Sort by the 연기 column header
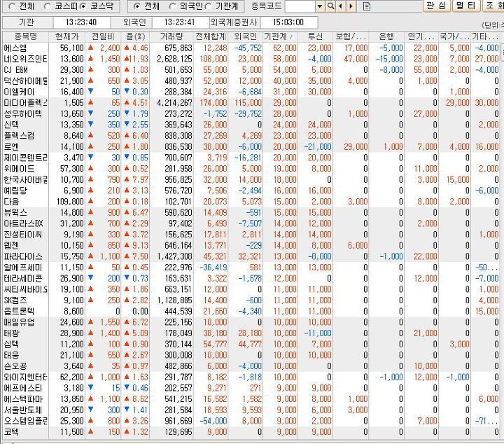Image resolution: width=504 pixels, height=444 pixels. [x=421, y=36]
